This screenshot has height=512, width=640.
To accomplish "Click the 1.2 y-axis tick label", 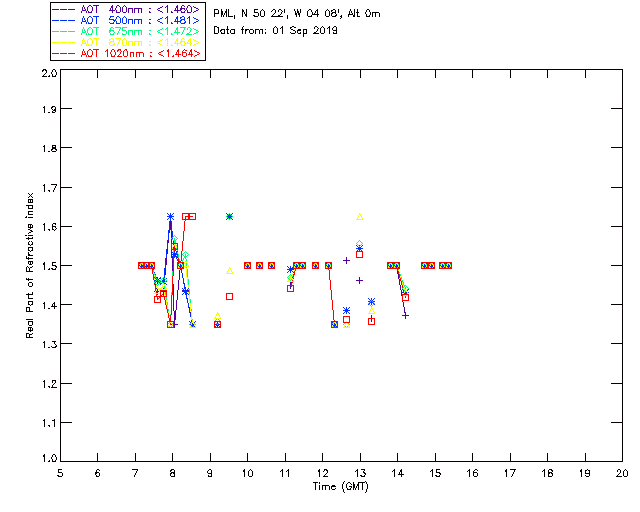I will pyautogui.click(x=49, y=384).
